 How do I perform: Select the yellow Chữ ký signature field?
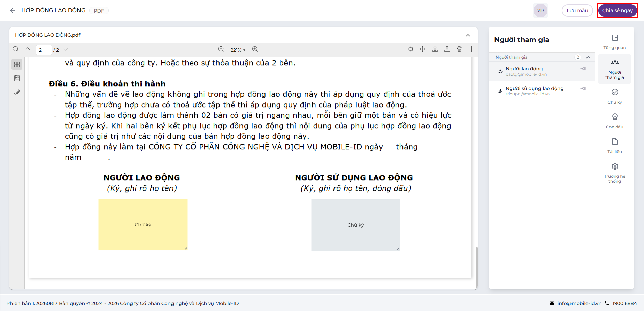143,225
